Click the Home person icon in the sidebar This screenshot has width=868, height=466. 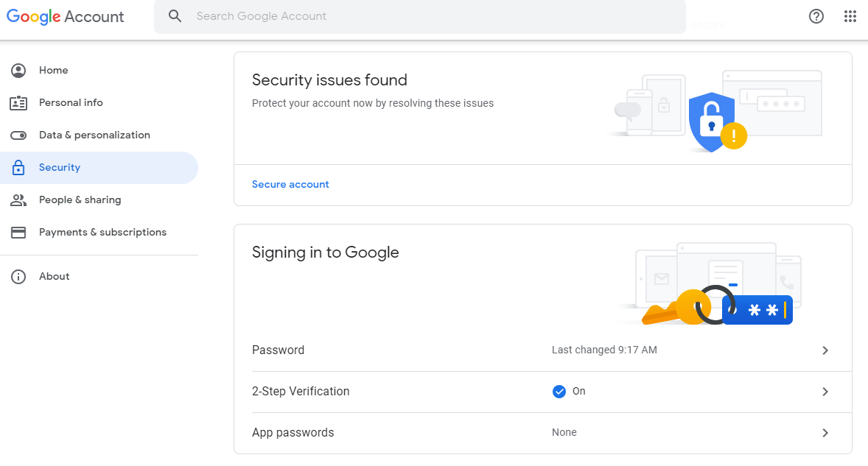(18, 71)
